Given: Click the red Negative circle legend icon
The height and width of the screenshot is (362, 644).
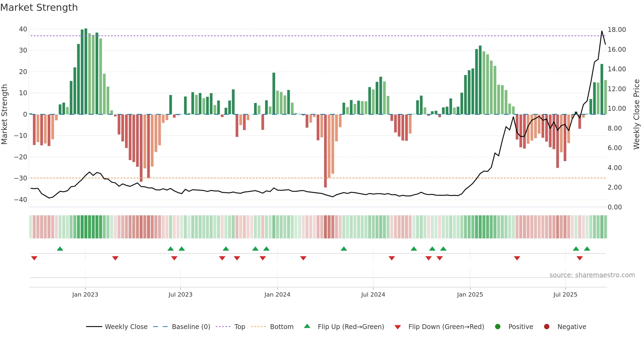Looking at the screenshot, I should point(547,327).
